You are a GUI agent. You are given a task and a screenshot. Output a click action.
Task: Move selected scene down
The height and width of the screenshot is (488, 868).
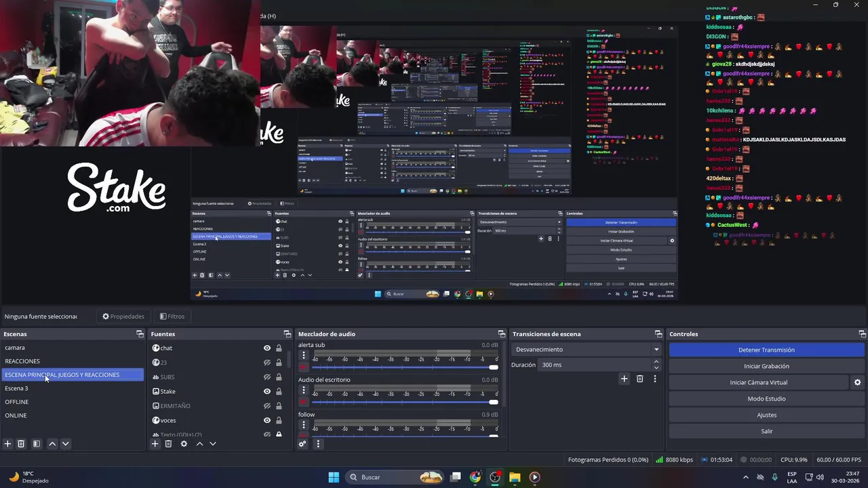click(65, 444)
